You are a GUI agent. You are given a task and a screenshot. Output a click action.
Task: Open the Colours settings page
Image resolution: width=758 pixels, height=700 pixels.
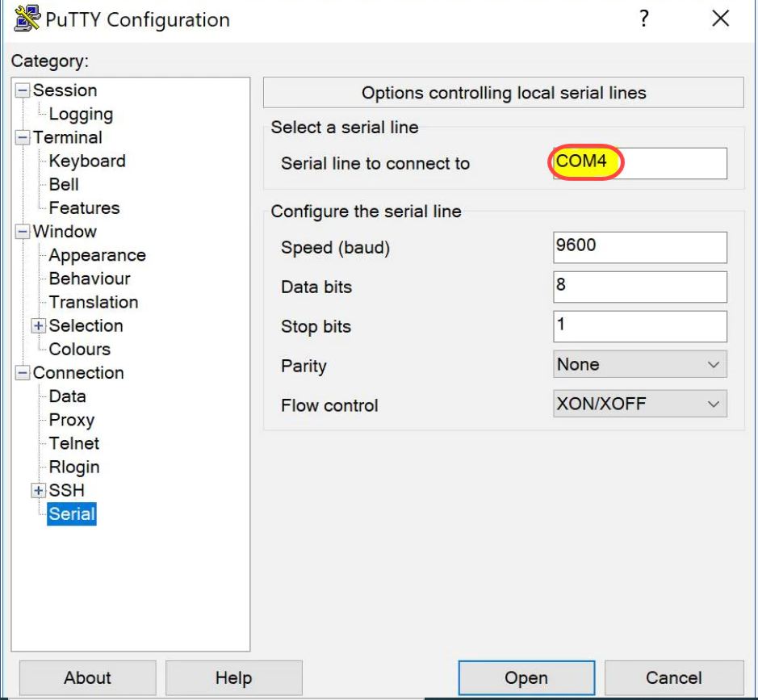pyautogui.click(x=79, y=350)
